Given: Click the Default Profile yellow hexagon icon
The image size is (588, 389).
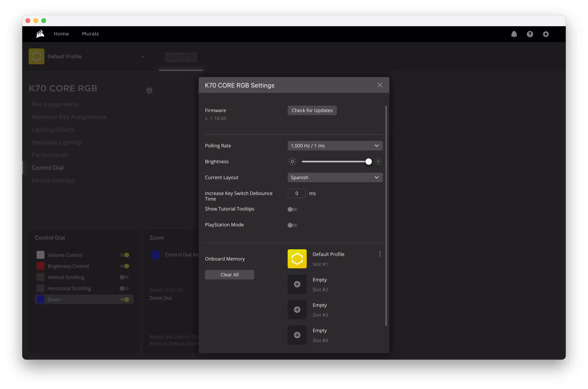Looking at the screenshot, I should point(37,56).
